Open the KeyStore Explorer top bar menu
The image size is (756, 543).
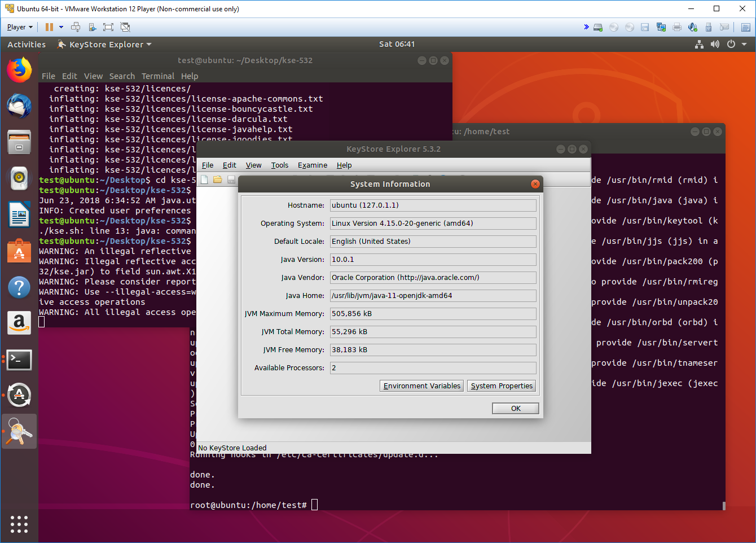(104, 44)
